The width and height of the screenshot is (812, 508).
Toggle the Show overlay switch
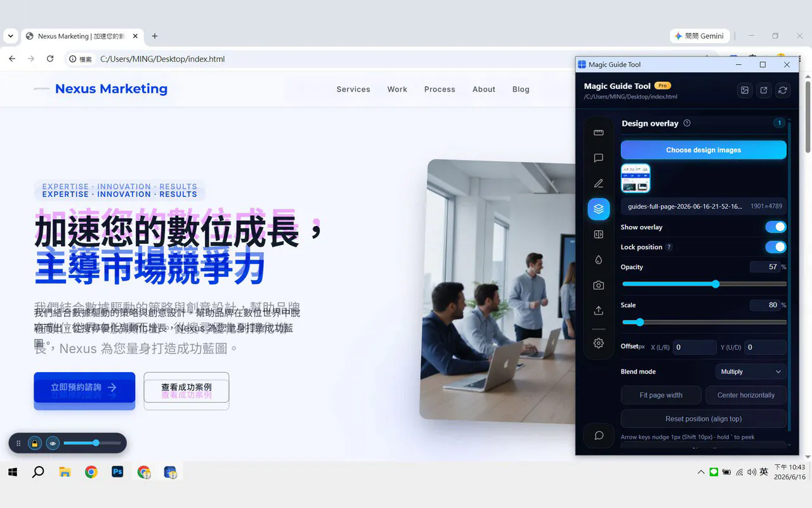(776, 227)
